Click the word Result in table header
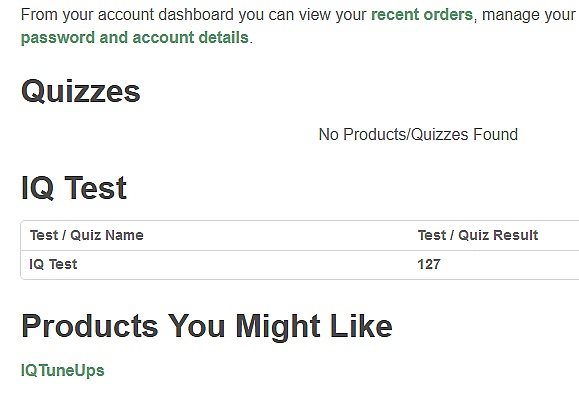This screenshot has height=397, width=579. [x=516, y=235]
